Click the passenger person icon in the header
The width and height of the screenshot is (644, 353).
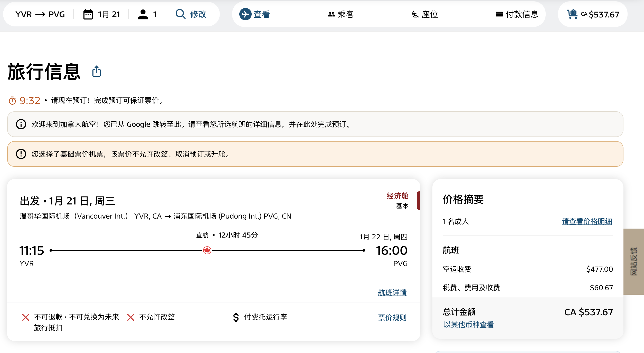(143, 14)
